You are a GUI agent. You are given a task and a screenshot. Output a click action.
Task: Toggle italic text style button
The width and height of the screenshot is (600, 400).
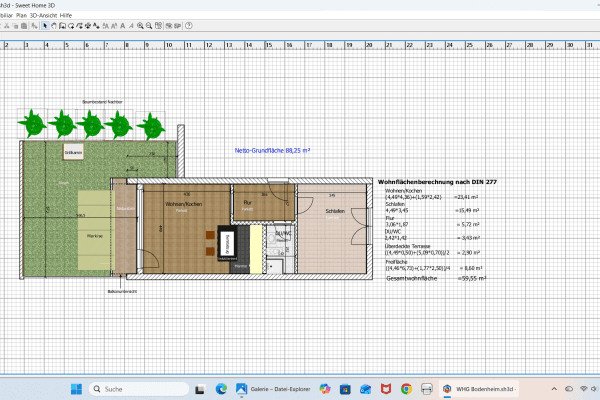pyautogui.click(x=131, y=26)
